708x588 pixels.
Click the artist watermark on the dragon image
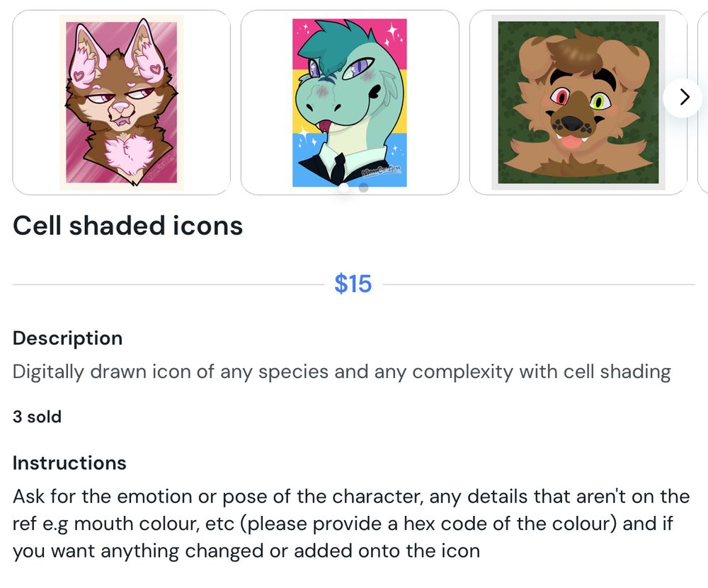click(381, 171)
